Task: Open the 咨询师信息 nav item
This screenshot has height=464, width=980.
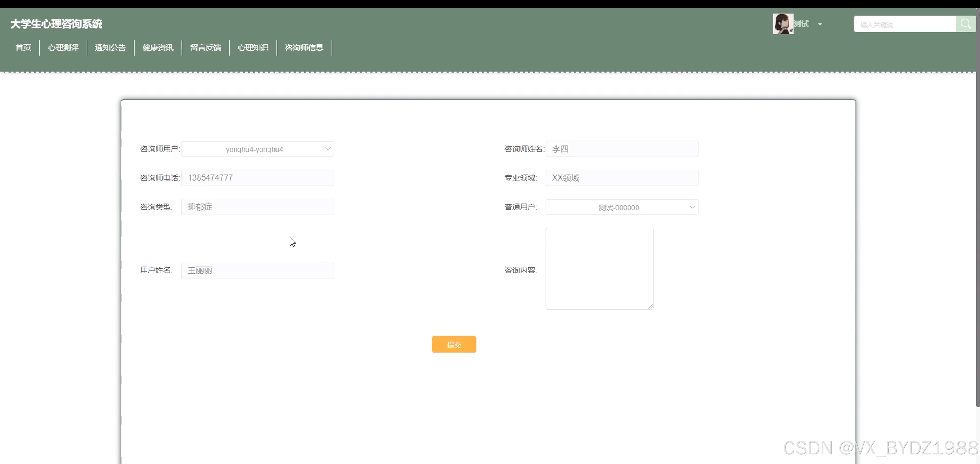Action: pyautogui.click(x=304, y=48)
